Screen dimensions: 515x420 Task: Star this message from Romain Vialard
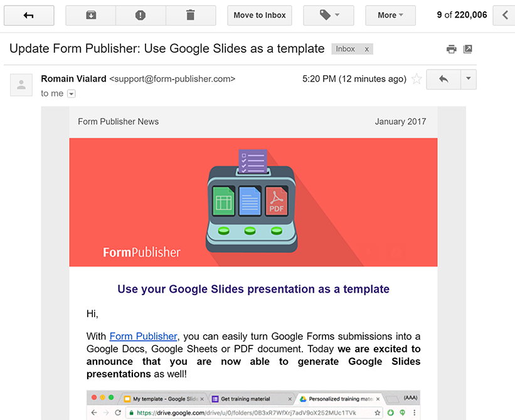pyautogui.click(x=417, y=79)
